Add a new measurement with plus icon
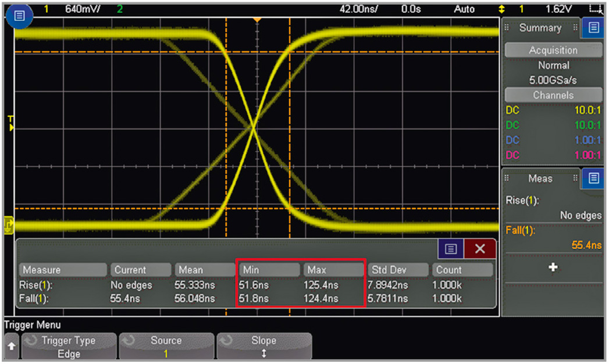Image resolution: width=609 pixels, height=364 pixels. point(553,267)
